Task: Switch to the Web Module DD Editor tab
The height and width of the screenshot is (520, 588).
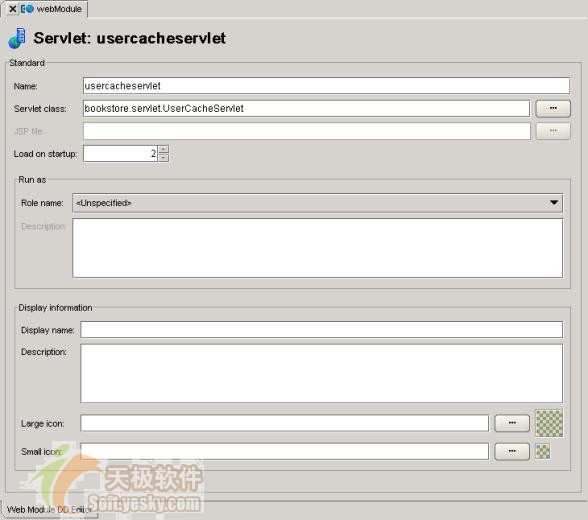Action: pos(50,510)
